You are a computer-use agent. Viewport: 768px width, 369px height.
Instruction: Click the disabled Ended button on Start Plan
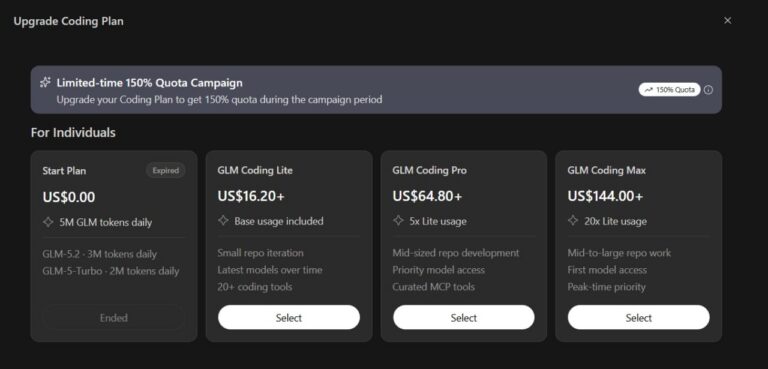[x=114, y=318]
